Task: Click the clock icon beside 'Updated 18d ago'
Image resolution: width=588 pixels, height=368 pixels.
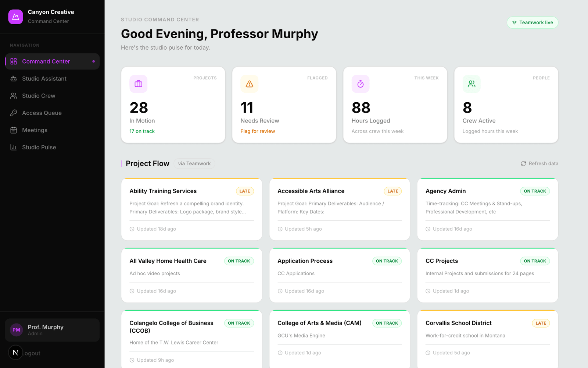Action: tap(132, 229)
